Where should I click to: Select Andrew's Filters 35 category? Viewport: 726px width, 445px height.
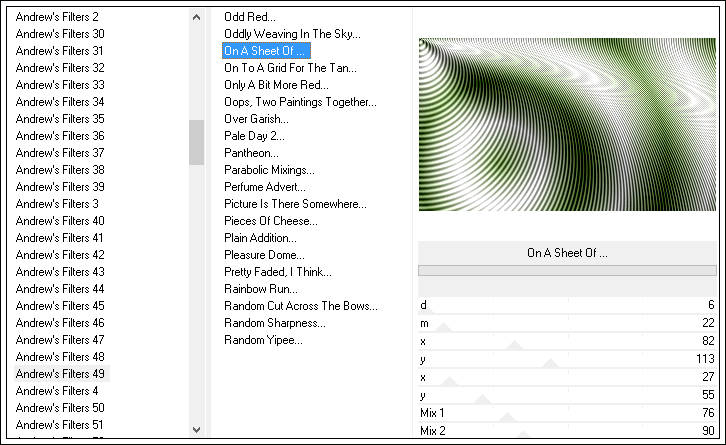click(x=60, y=119)
